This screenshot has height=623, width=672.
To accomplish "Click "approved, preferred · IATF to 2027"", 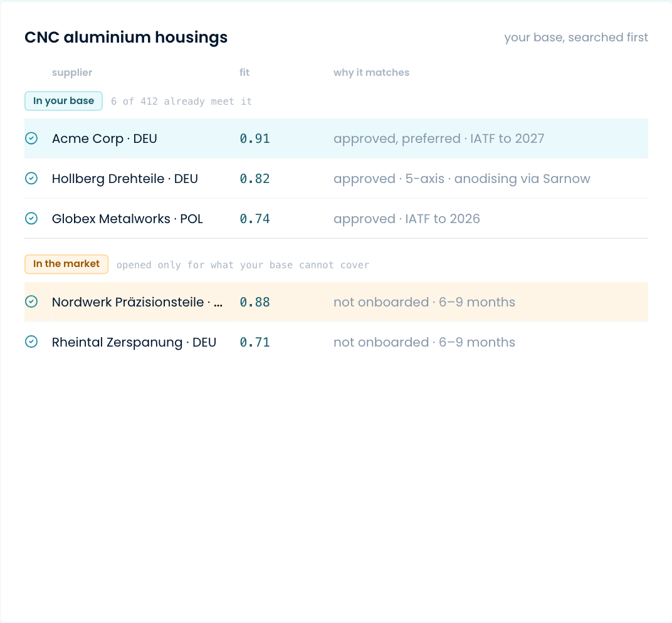I will point(439,139).
